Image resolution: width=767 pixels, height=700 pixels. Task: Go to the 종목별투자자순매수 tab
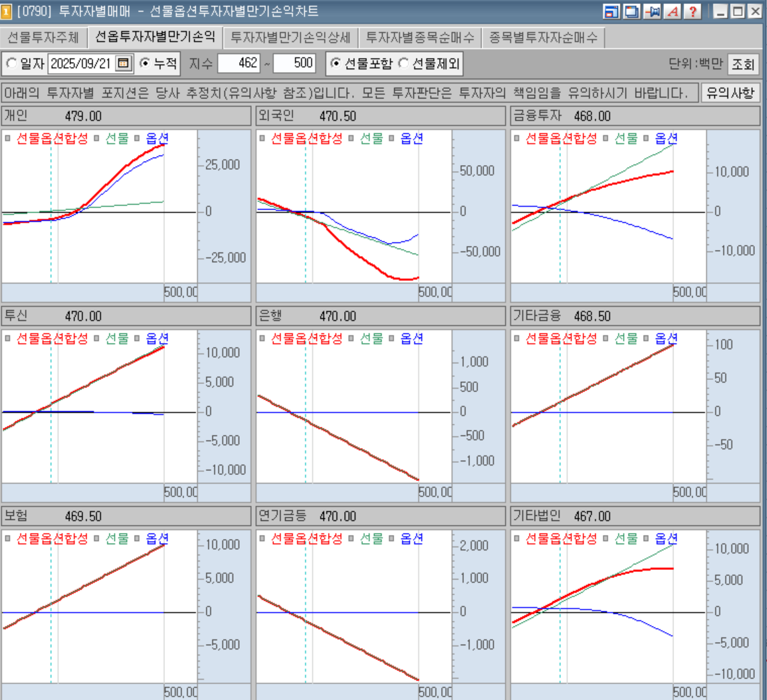[543, 38]
